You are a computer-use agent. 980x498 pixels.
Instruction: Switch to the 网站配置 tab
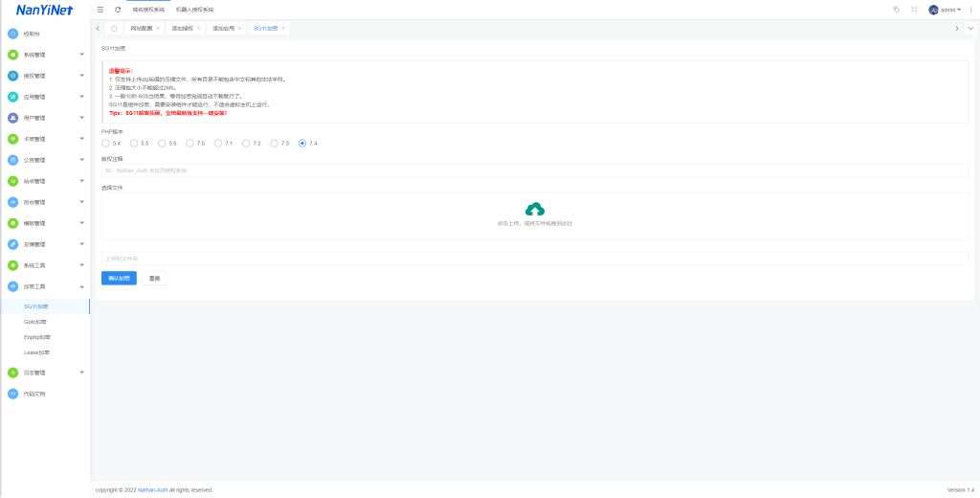(x=141, y=29)
